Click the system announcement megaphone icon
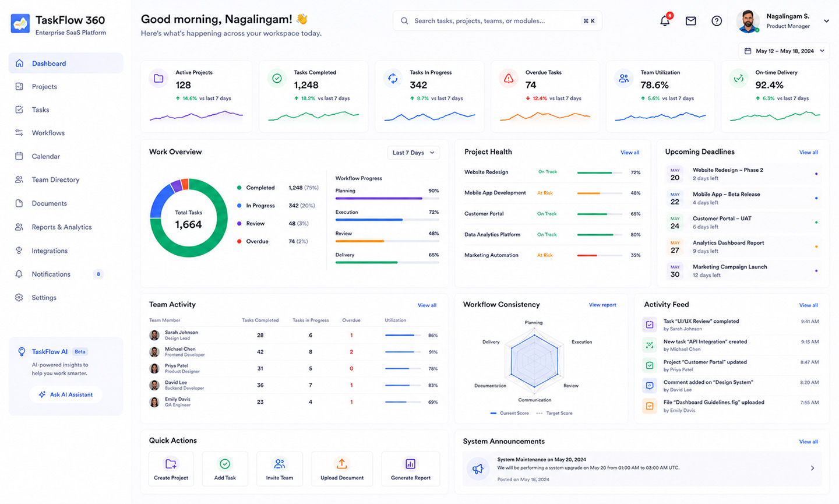This screenshot has width=839, height=504. [x=478, y=469]
